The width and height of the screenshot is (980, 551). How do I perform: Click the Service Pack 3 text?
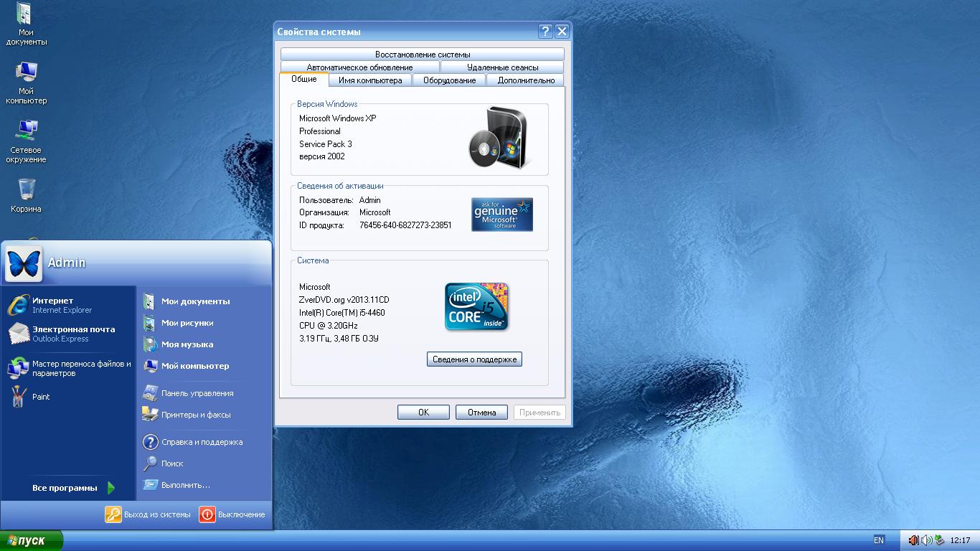point(326,144)
